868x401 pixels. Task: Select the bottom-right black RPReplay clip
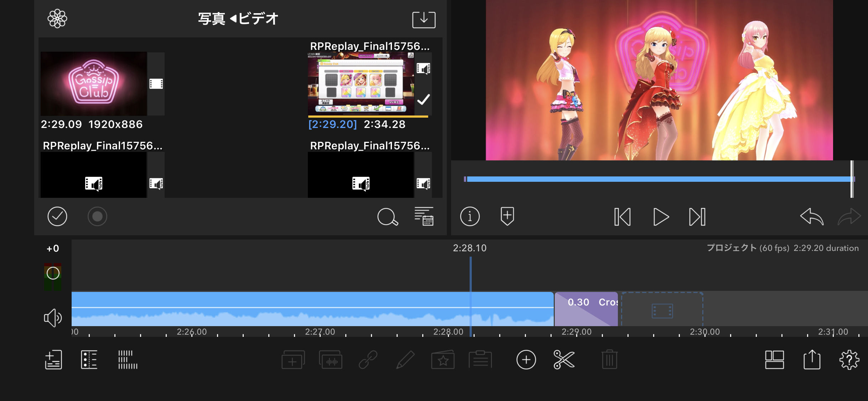coord(361,175)
